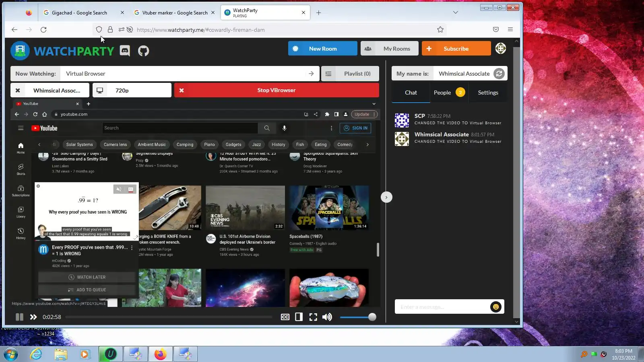Focus the chat message input field

(x=442, y=307)
